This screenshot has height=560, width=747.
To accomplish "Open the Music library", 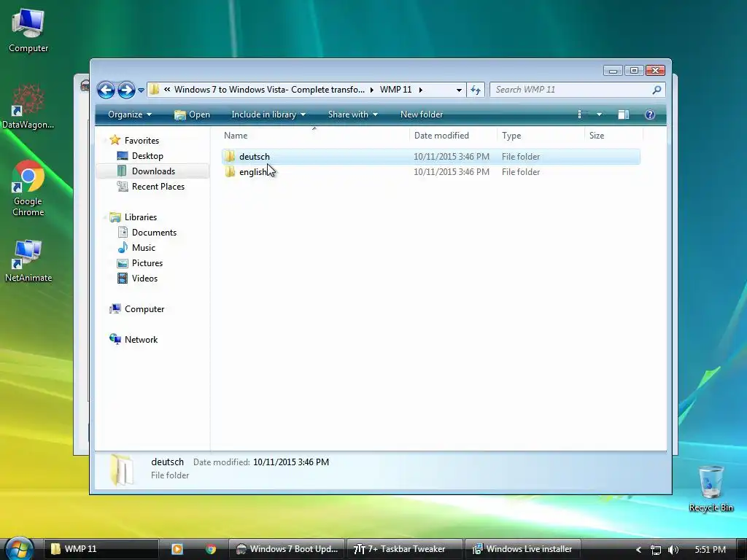I will pyautogui.click(x=144, y=248).
